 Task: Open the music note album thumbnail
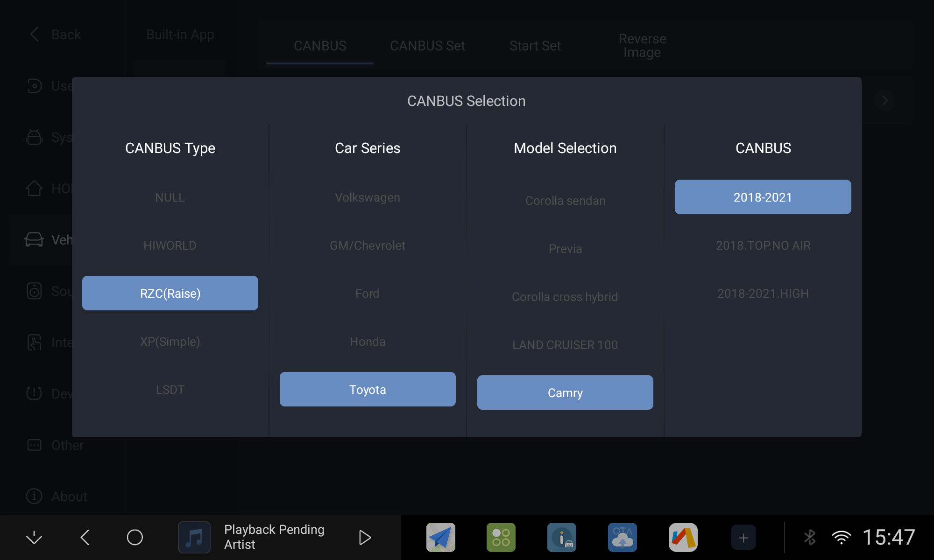tap(194, 537)
